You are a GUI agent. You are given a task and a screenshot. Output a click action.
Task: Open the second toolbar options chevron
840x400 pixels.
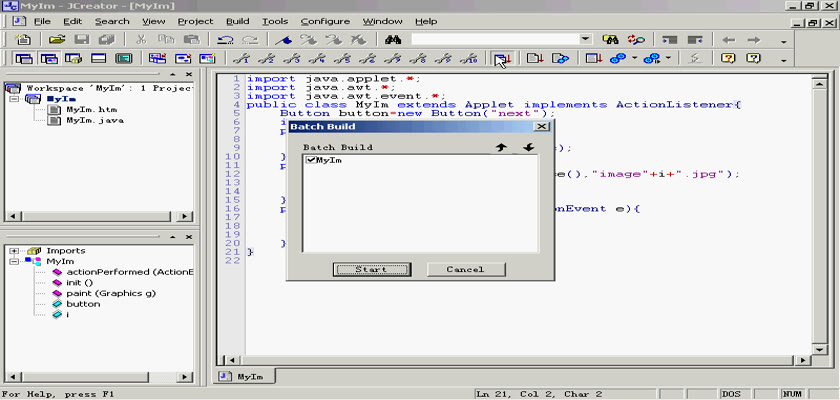[784, 59]
